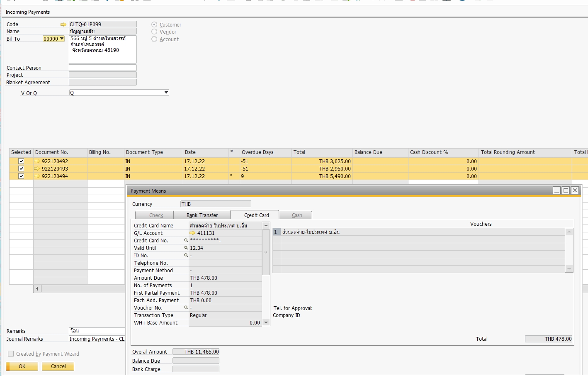
Task: Click the Cancel button
Action: pyautogui.click(x=58, y=366)
